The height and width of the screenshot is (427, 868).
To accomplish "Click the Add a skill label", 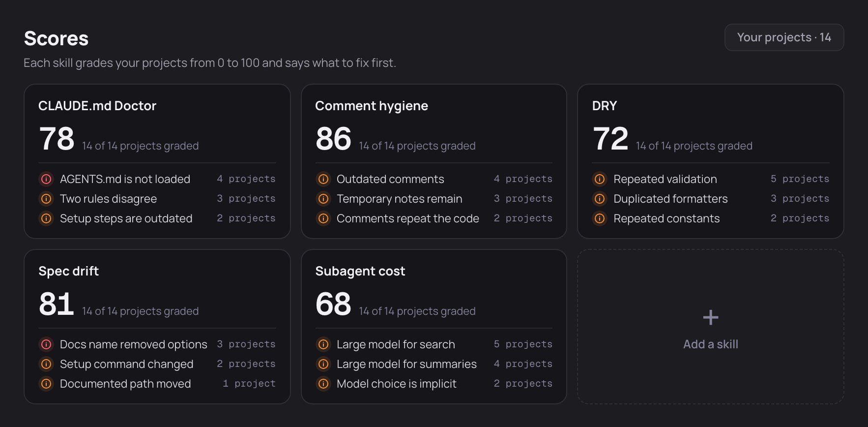I will coord(711,344).
